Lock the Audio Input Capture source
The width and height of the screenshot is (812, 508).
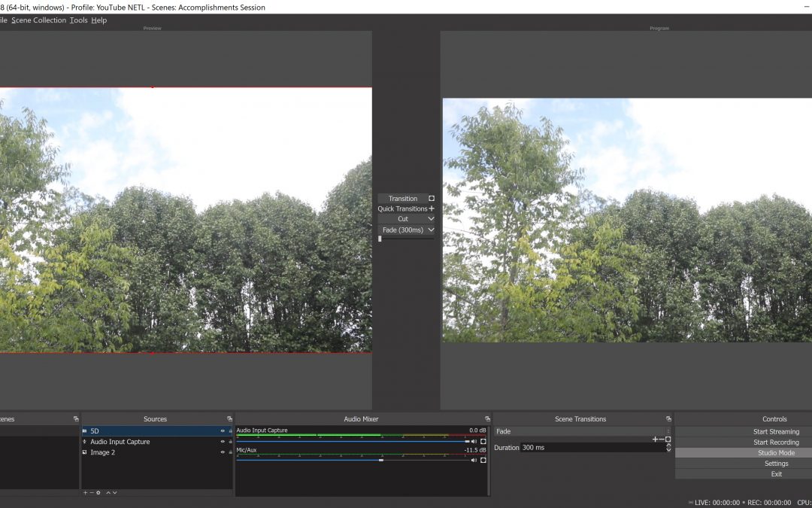pyautogui.click(x=230, y=442)
